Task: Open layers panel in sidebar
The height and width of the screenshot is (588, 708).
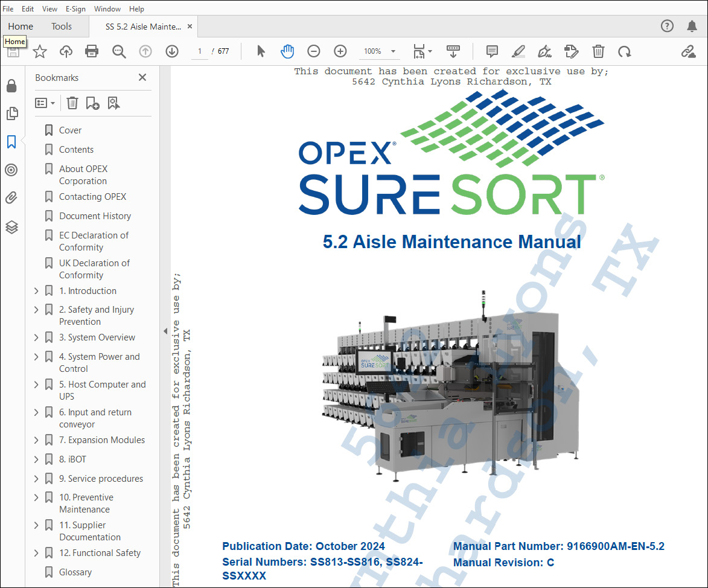Action: coord(11,227)
